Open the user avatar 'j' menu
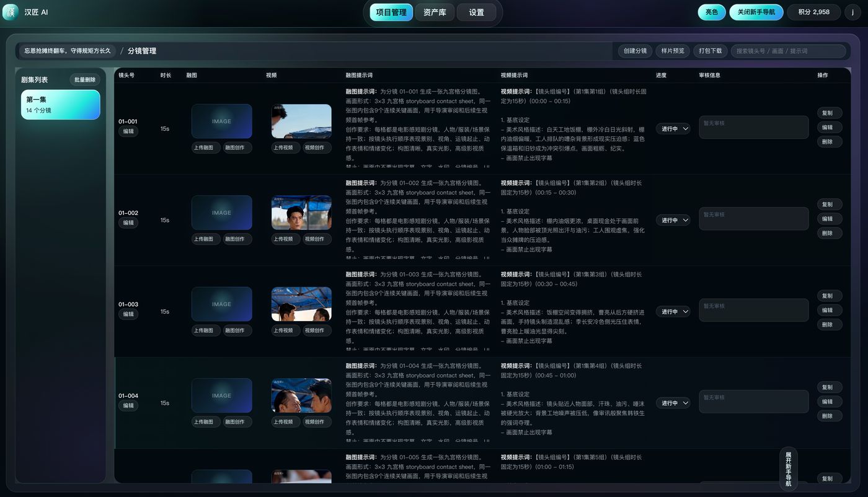 [853, 12]
